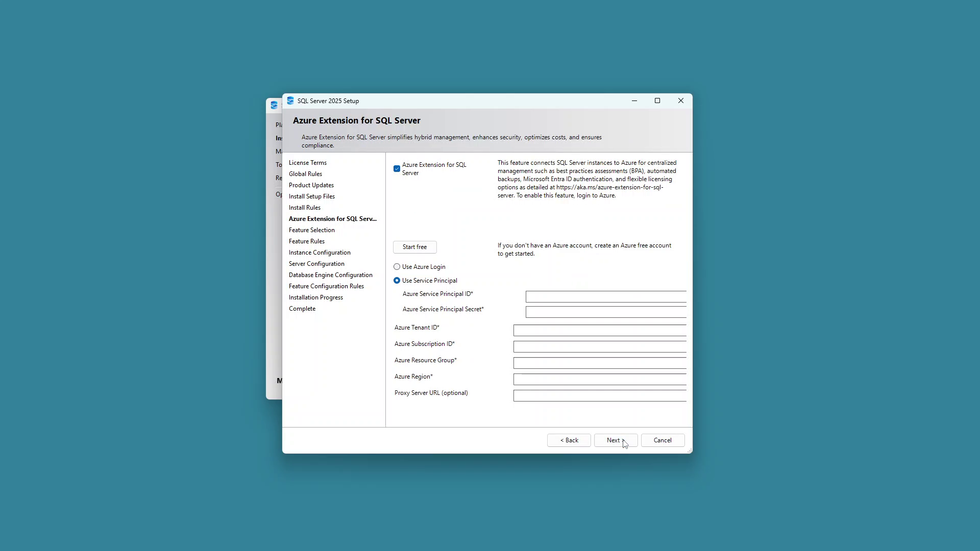Click the Back button
The height and width of the screenshot is (551, 980).
click(x=569, y=440)
